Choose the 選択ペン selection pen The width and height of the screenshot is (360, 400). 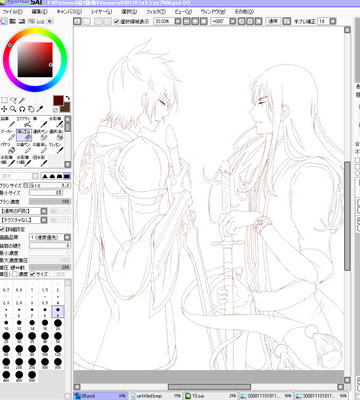40,135
